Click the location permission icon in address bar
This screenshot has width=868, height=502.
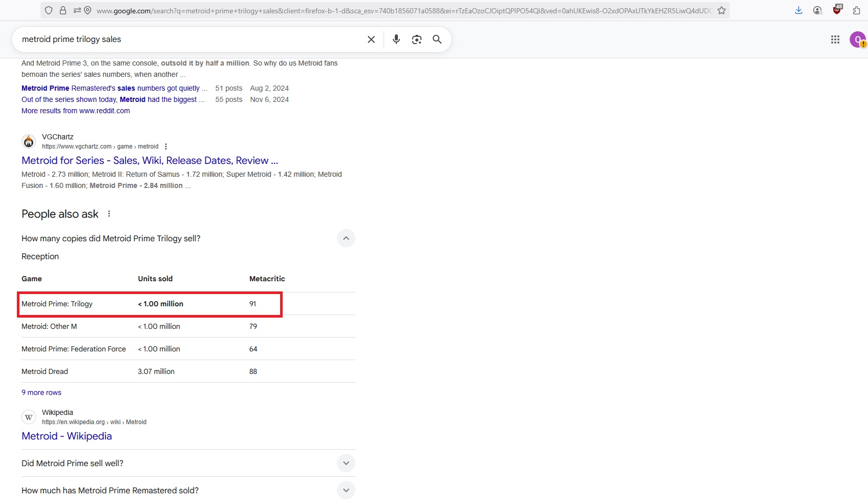88,10
